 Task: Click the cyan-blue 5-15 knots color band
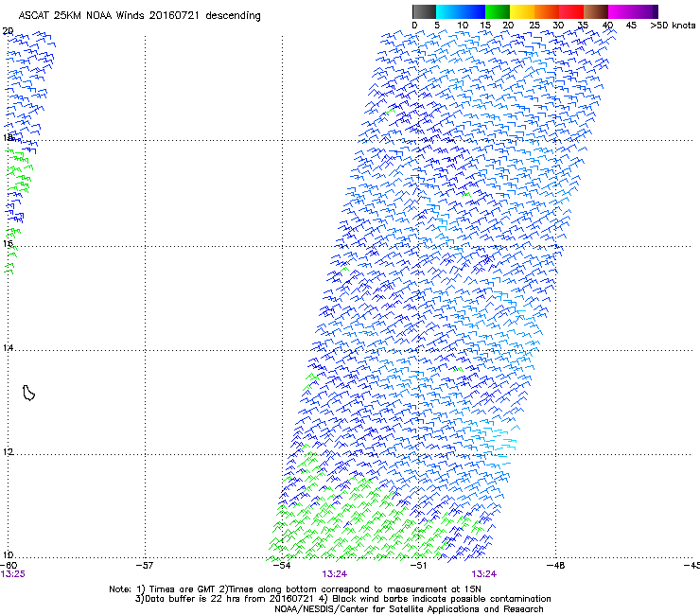pyautogui.click(x=461, y=11)
